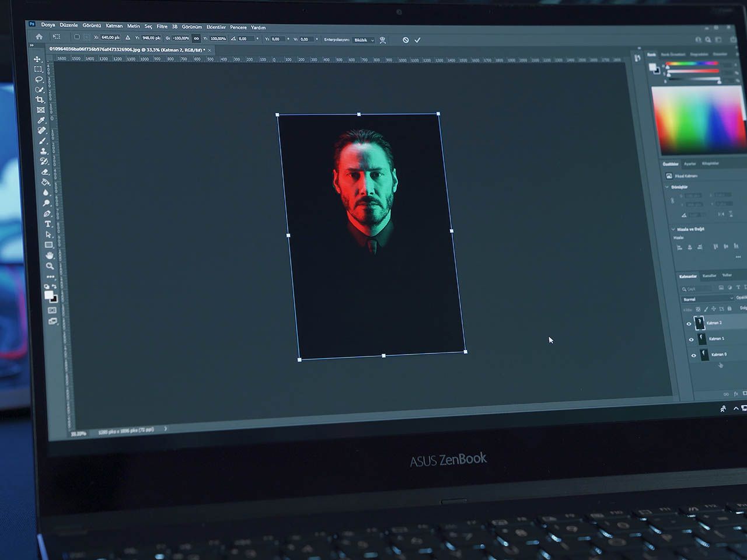The height and width of the screenshot is (560, 747).
Task: Select the Rectangle shape tool
Action: point(49,245)
